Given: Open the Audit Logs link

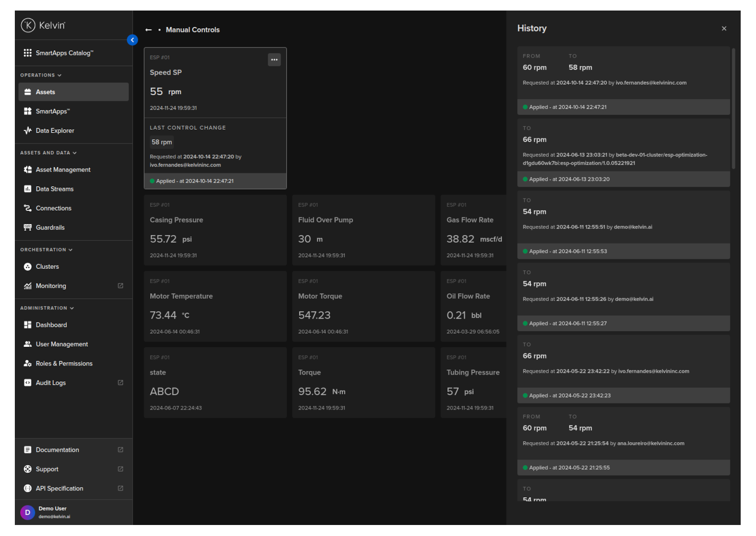Looking at the screenshot, I should (51, 383).
